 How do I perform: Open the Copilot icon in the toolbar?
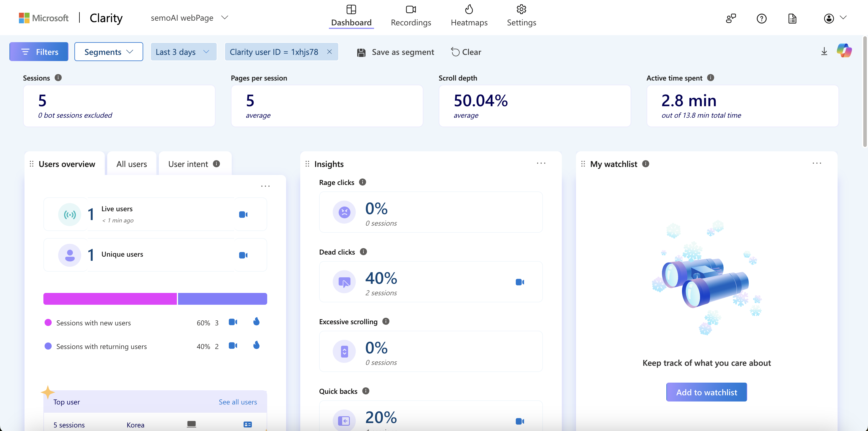[844, 51]
